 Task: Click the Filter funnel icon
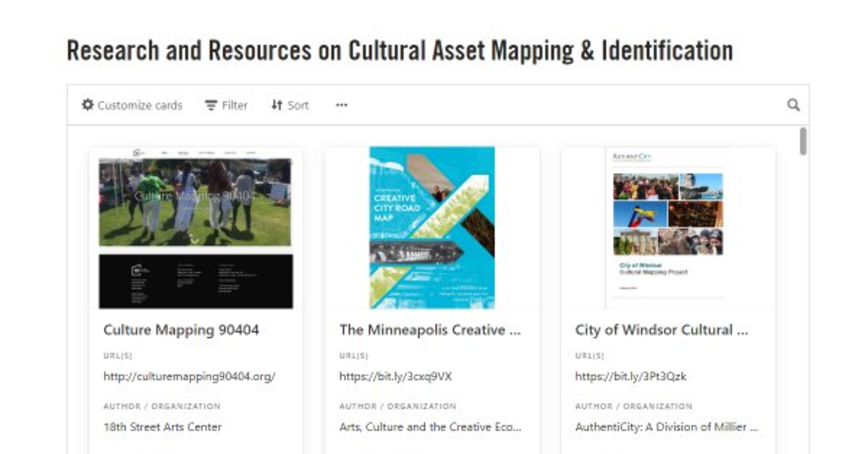(x=211, y=105)
